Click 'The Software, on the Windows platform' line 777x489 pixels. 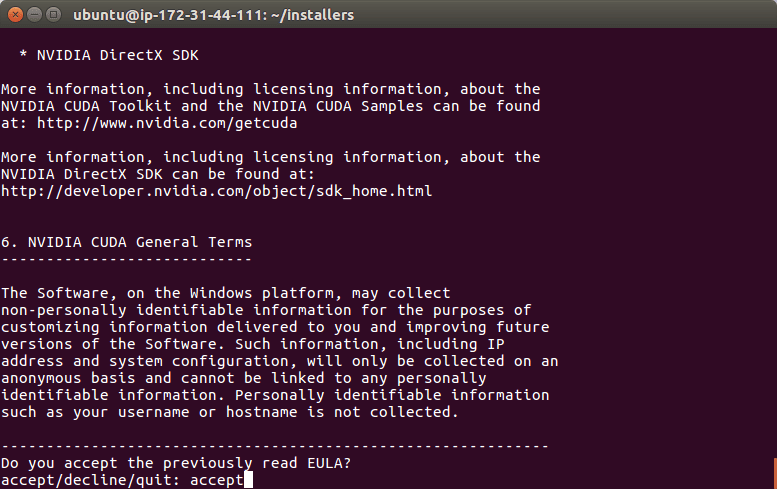point(225,293)
